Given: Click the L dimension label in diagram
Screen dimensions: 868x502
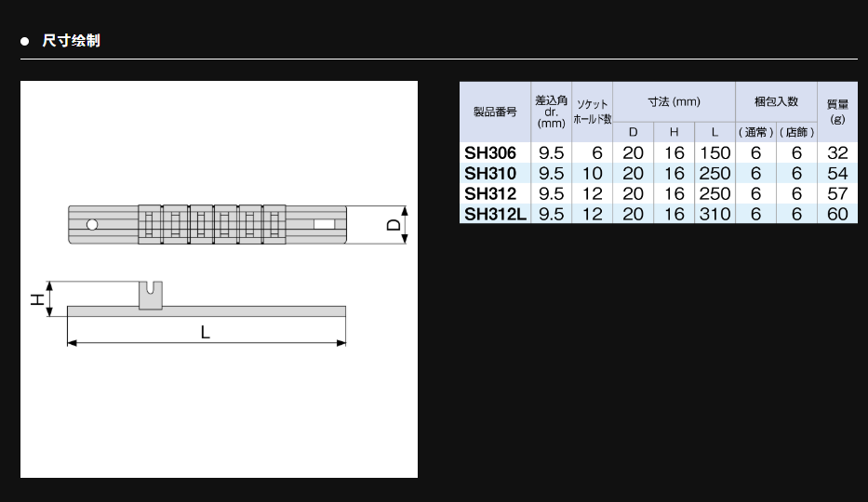Looking at the screenshot, I should click(x=206, y=332).
